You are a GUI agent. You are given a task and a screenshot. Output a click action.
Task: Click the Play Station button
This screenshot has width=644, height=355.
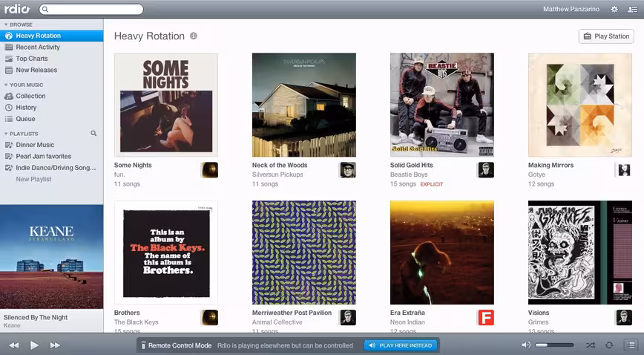[x=606, y=36]
